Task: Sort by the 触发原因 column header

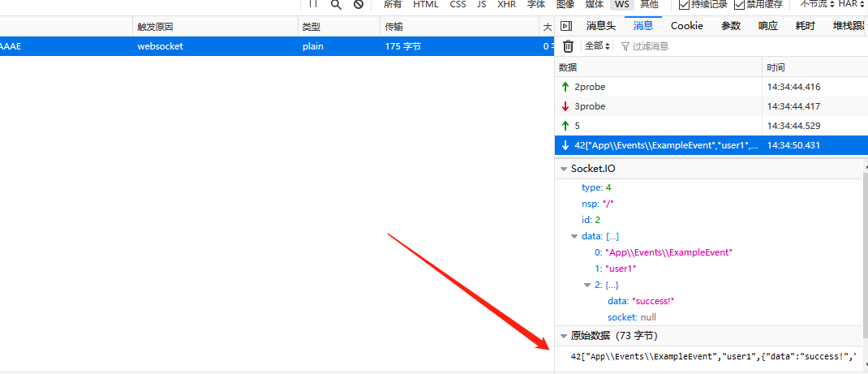Action: (215, 27)
